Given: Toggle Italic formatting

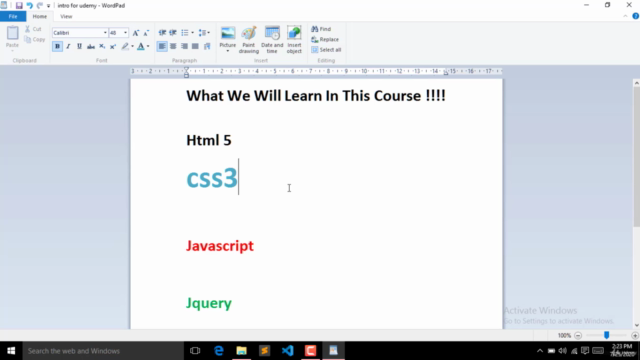Looking at the screenshot, I should click(x=68, y=47).
